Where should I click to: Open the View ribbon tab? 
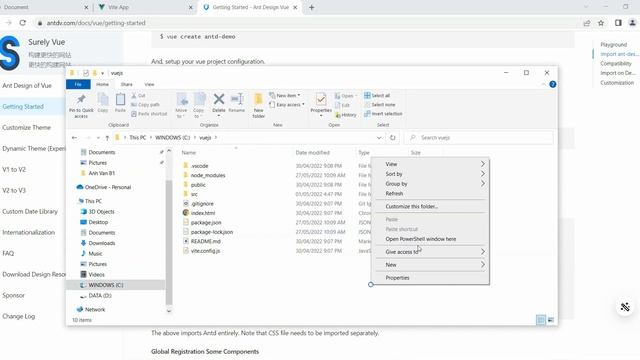149,84
